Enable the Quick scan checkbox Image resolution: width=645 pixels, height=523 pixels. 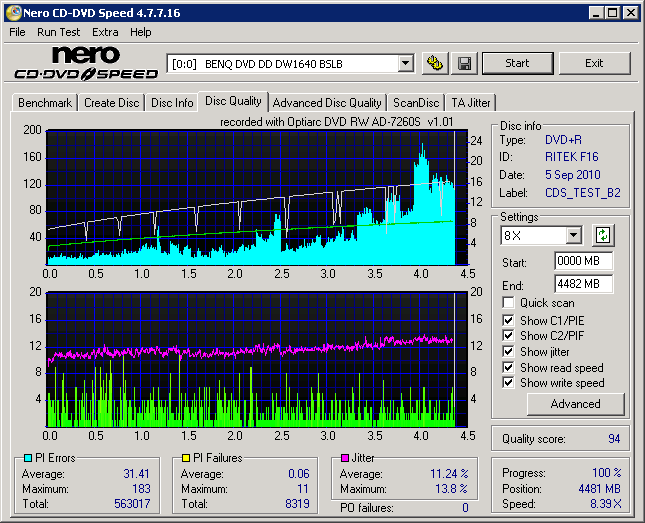(509, 303)
